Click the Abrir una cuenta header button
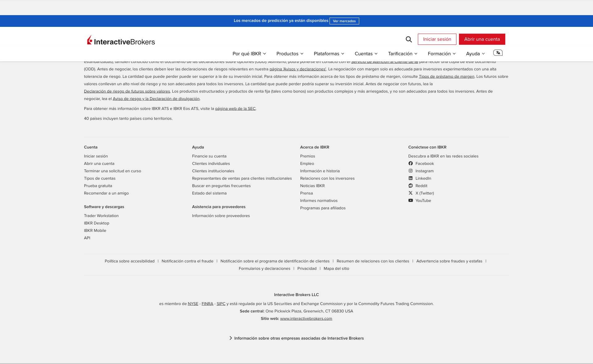Screen dimensions: 593x364 click(482, 39)
